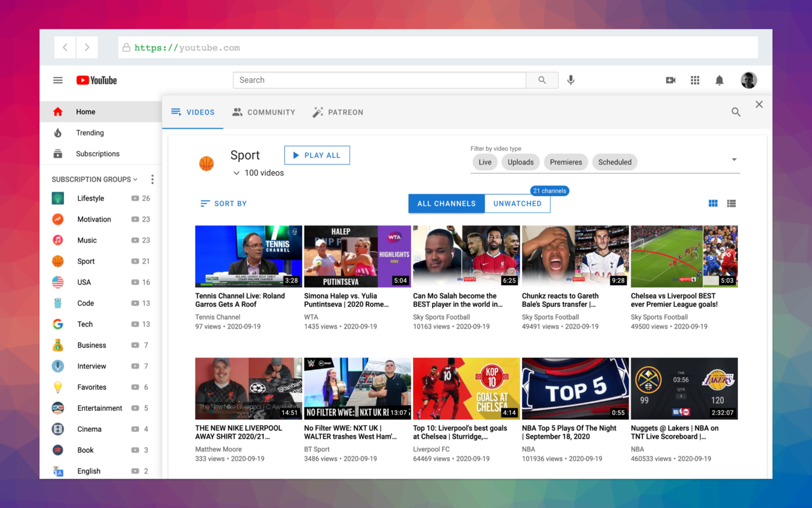Open the Sort By menu
812x508 pixels.
point(223,203)
